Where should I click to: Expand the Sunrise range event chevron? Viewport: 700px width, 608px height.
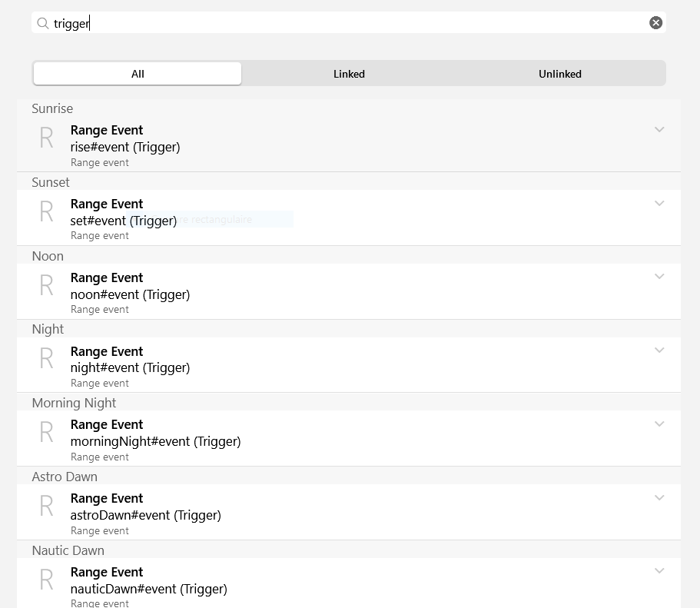point(659,130)
